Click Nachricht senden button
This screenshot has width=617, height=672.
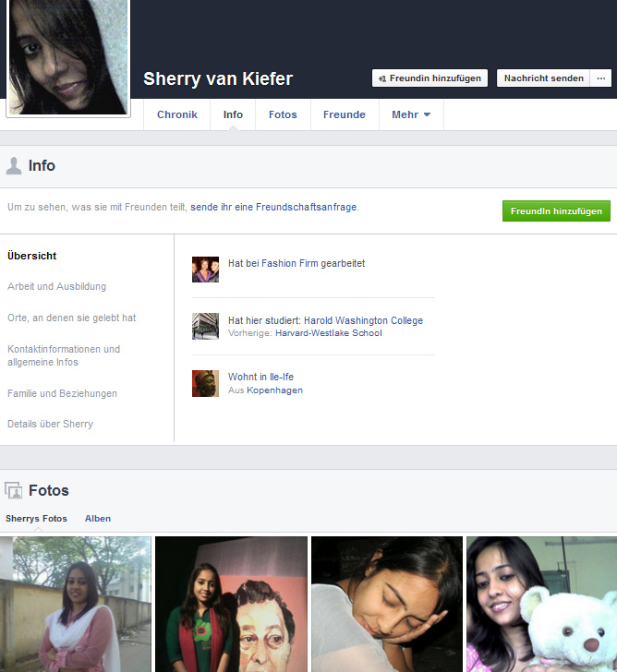(543, 78)
